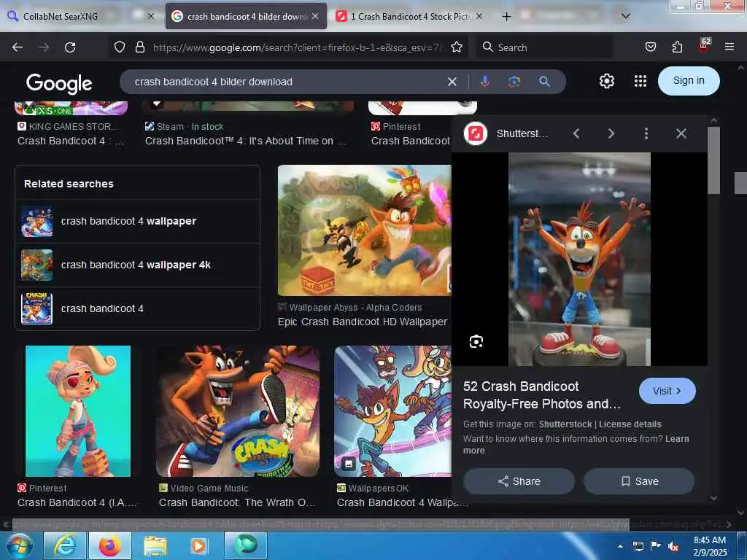The width and height of the screenshot is (747, 560).
Task: Open the Pinterest Coco Bandicoot image thumbnail
Action: pyautogui.click(x=77, y=411)
